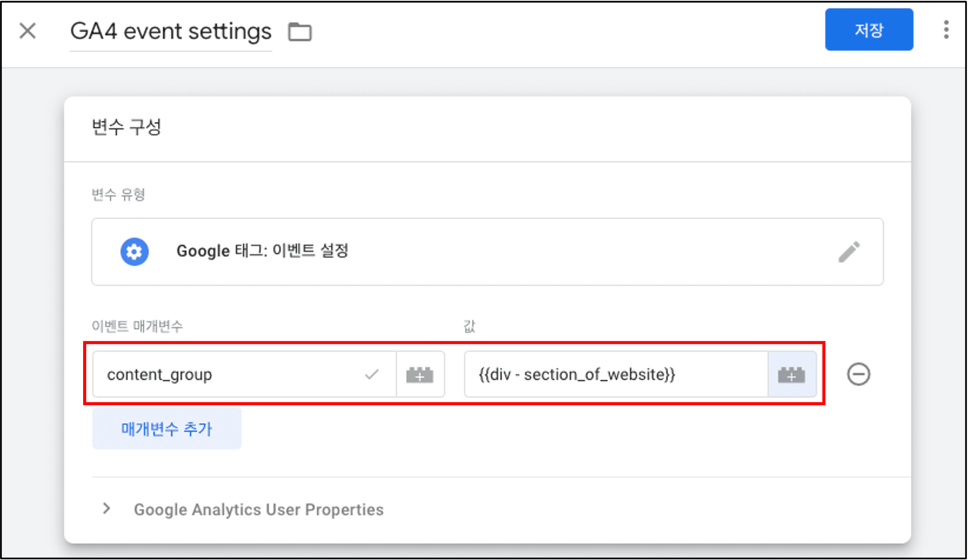Click the {{div - section_of_website}} value field
The image size is (968, 560).
pyautogui.click(x=616, y=374)
